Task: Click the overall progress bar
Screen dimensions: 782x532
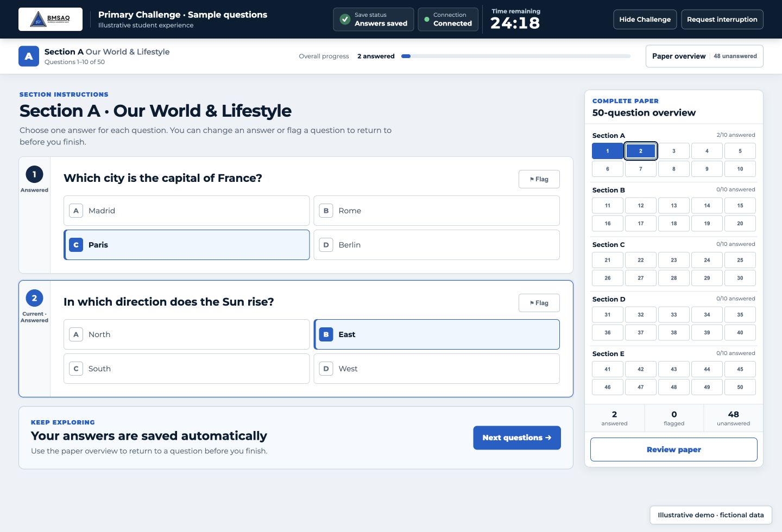Action: 516,56
